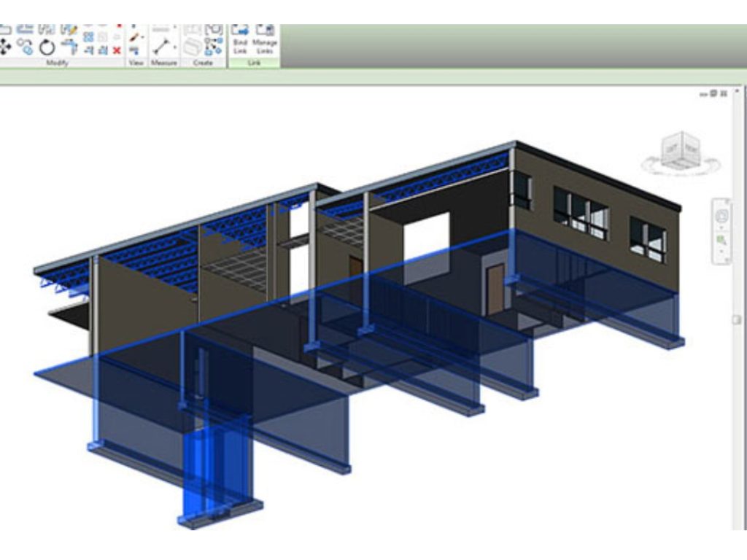
Task: Click the Copy tool icon
Action: [x=26, y=47]
